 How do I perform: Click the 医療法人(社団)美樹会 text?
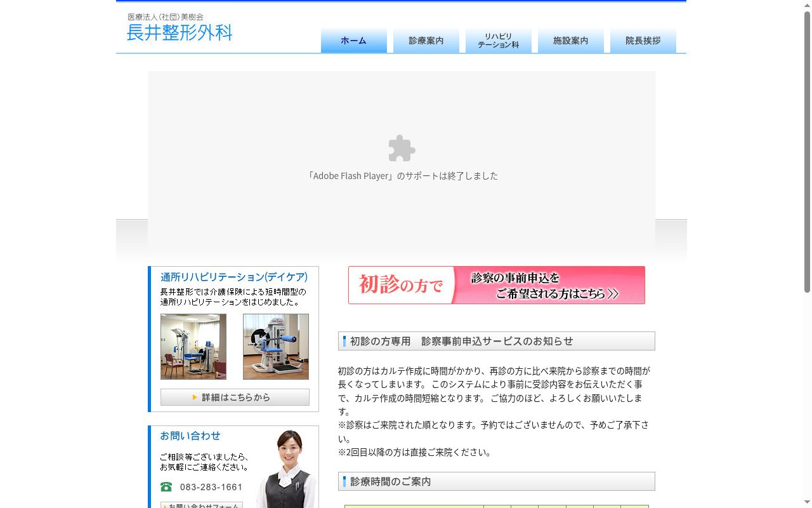tap(166, 17)
